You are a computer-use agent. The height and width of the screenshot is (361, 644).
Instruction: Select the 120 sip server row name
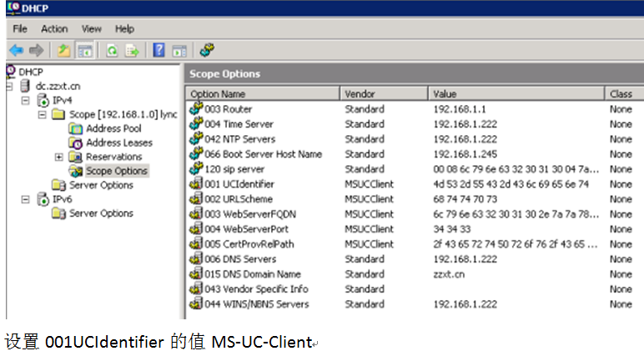[234, 169]
